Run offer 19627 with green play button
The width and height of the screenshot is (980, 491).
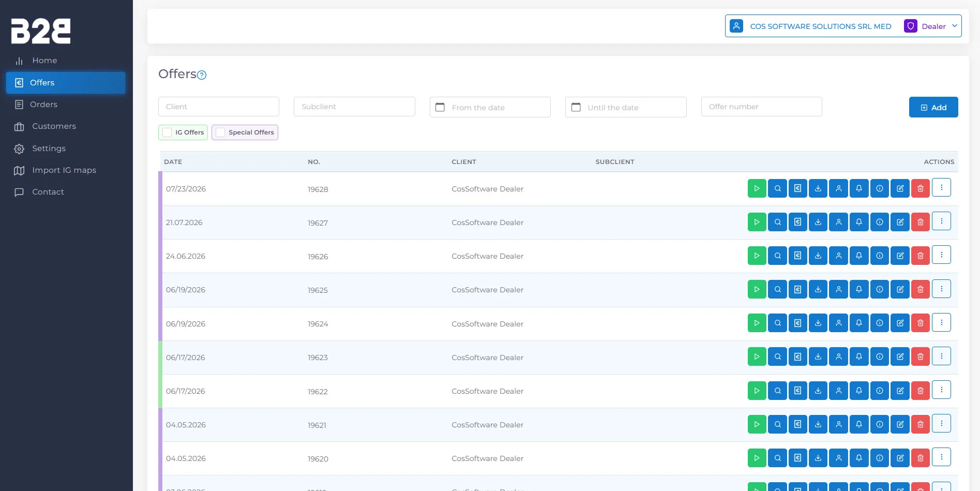[757, 222]
